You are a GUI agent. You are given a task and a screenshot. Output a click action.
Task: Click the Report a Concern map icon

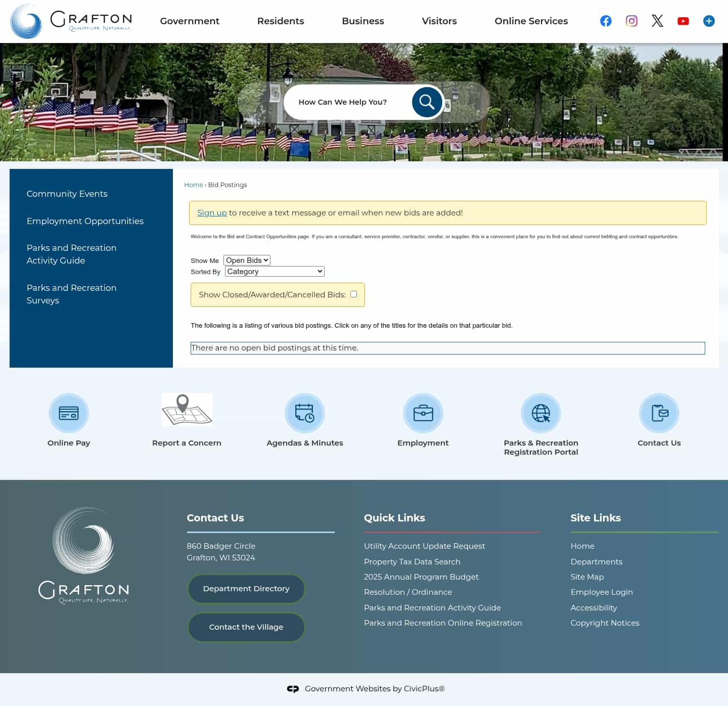[187, 410]
